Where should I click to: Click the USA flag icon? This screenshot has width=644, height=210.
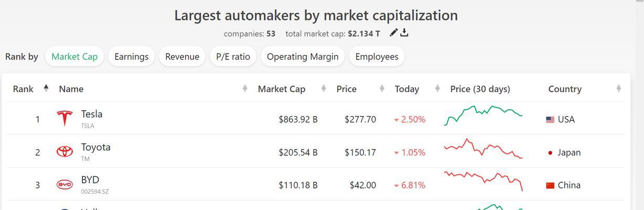click(550, 120)
